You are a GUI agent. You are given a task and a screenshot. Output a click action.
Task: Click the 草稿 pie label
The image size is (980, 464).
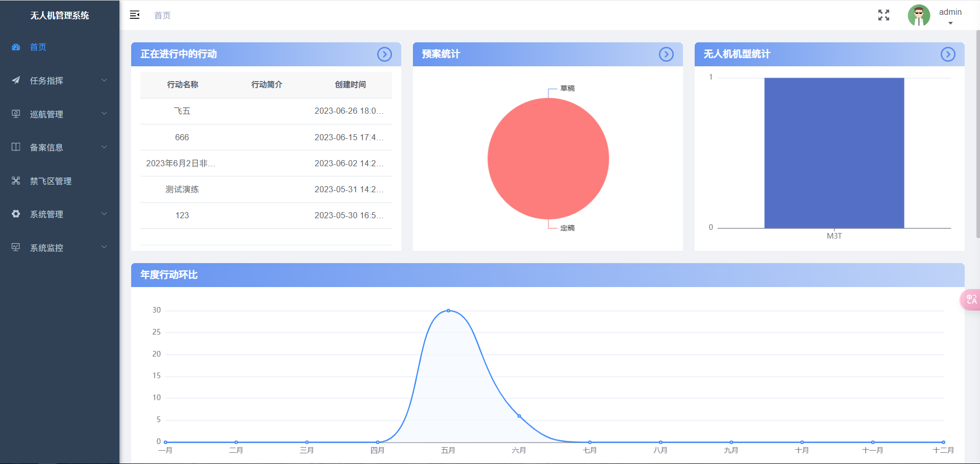click(x=567, y=88)
